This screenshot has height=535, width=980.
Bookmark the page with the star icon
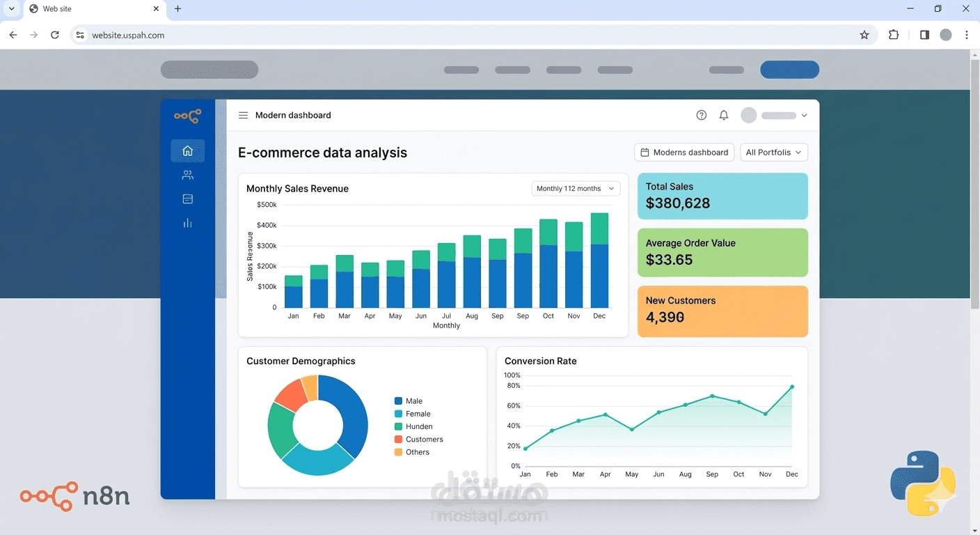pyautogui.click(x=864, y=34)
